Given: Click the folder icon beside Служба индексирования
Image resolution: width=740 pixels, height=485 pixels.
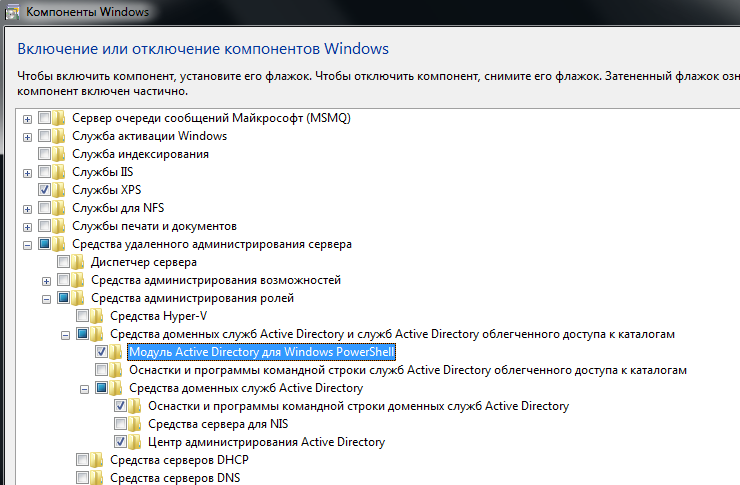Looking at the screenshot, I should point(60,154).
